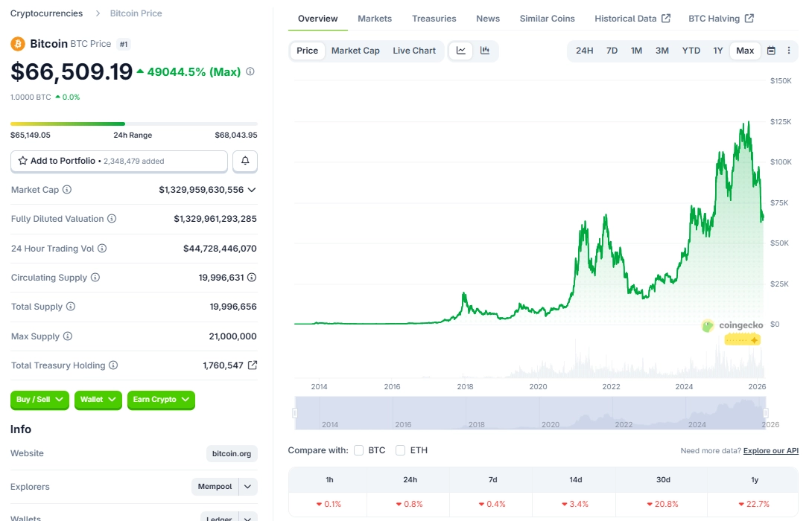Click the price alert bell icon

click(x=245, y=161)
